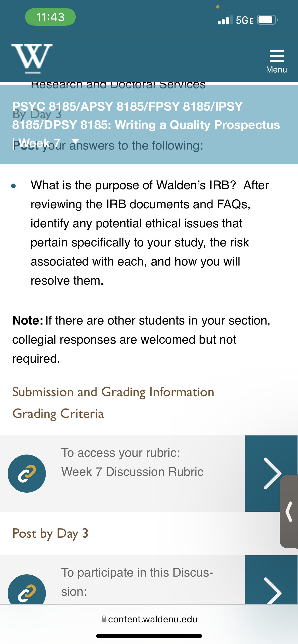The width and height of the screenshot is (298, 644).
Task: Tap the lock icon beside the URL
Action: (104, 619)
